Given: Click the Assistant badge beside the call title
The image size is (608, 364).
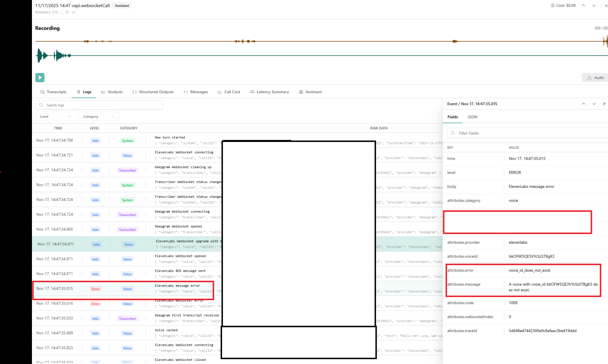Looking at the screenshot, I should 122,5.
